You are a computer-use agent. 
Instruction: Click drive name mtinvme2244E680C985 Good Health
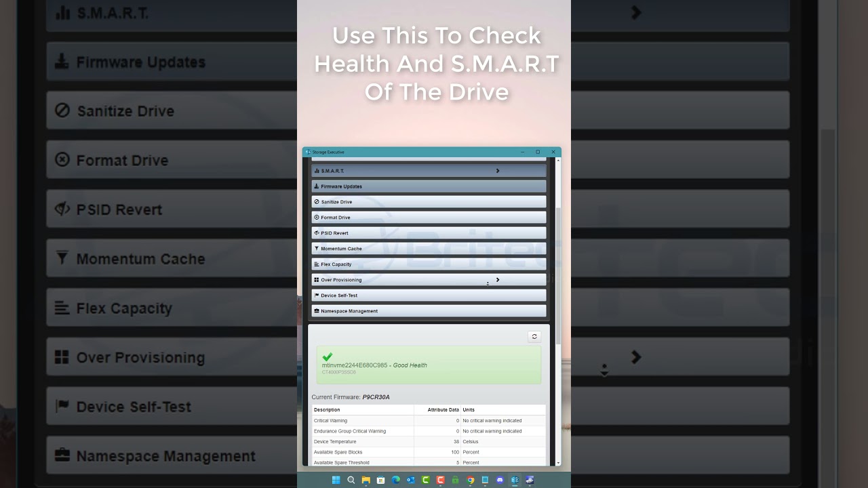click(x=374, y=365)
